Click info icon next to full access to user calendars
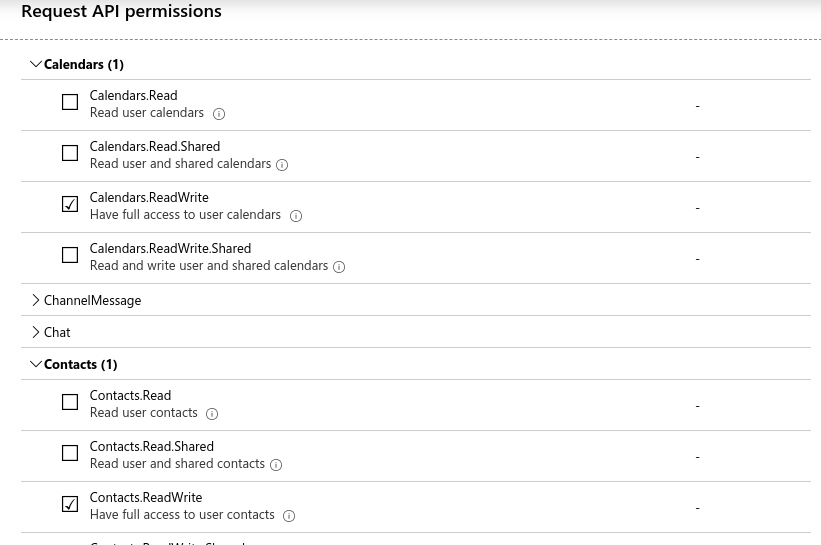The height and width of the screenshot is (545, 821). click(296, 216)
